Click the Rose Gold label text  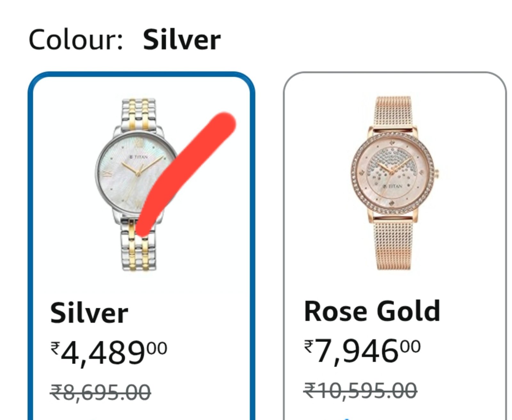pos(372,311)
